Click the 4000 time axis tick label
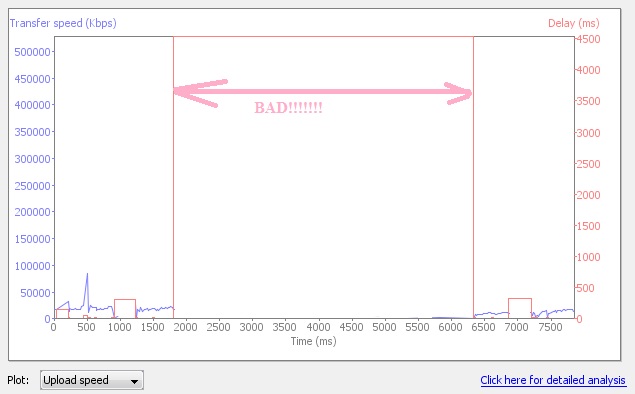635x394 pixels. pos(318,327)
